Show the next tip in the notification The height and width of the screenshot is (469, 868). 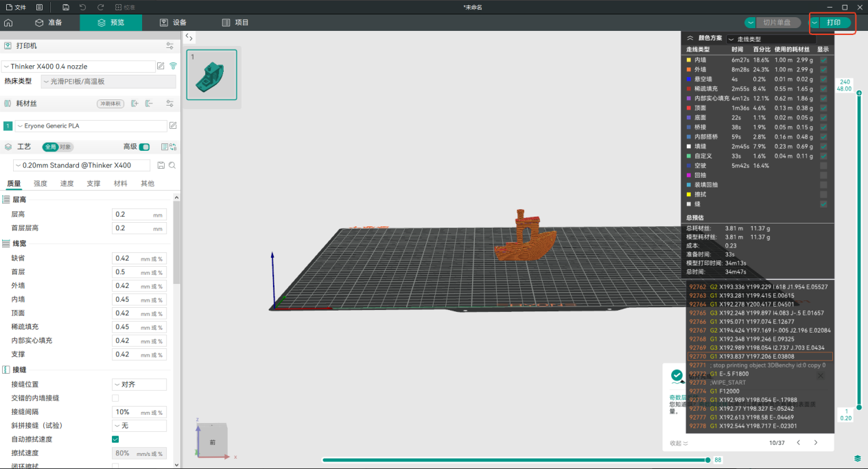(x=815, y=443)
